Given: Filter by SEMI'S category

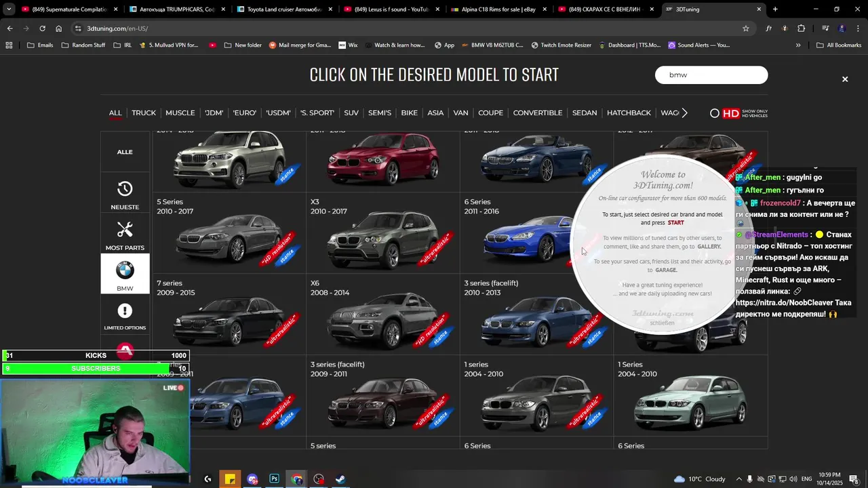Looking at the screenshot, I should click(x=380, y=113).
